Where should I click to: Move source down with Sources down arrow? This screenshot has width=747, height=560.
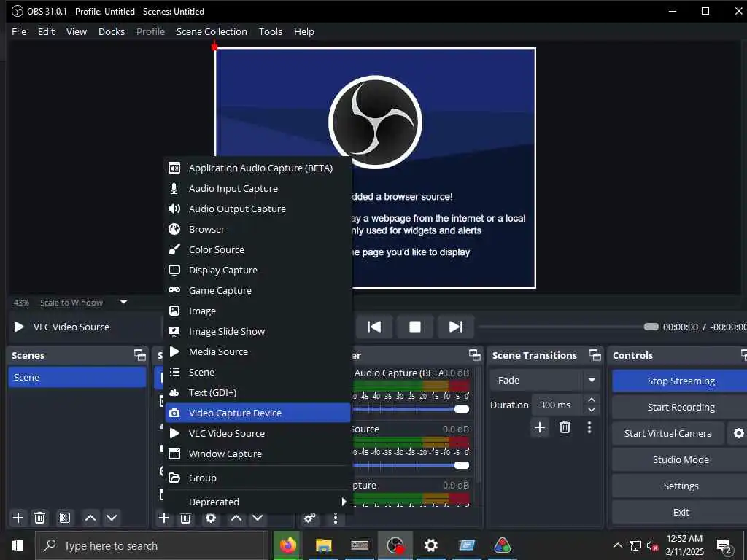(258, 518)
